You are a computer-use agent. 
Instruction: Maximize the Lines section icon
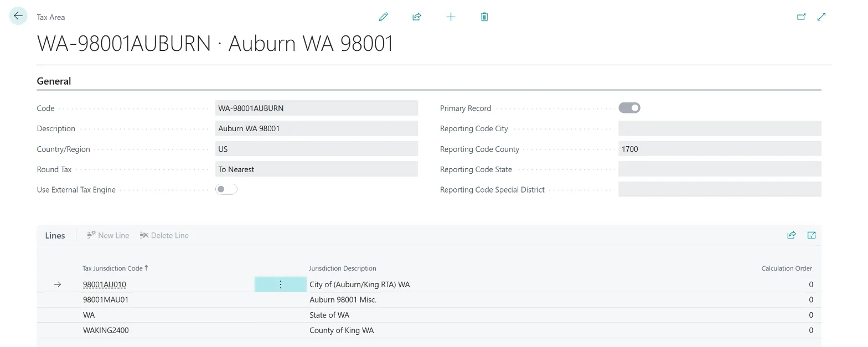812,235
